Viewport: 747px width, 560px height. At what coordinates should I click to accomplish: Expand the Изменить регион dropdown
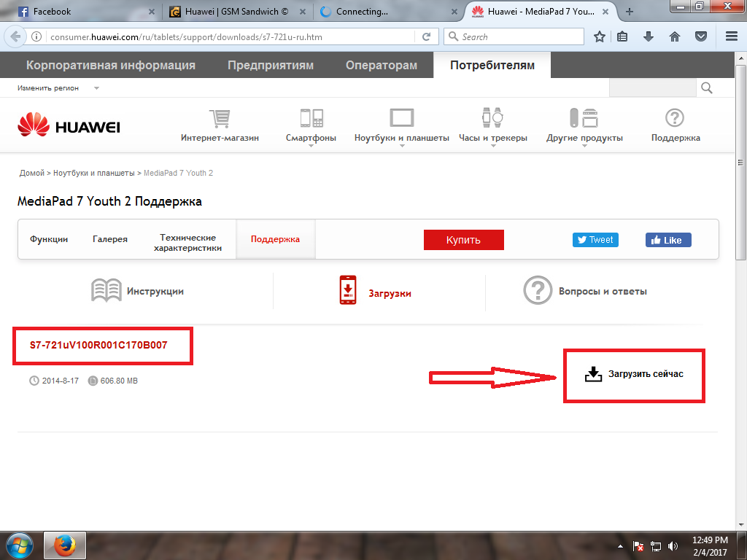click(x=96, y=88)
